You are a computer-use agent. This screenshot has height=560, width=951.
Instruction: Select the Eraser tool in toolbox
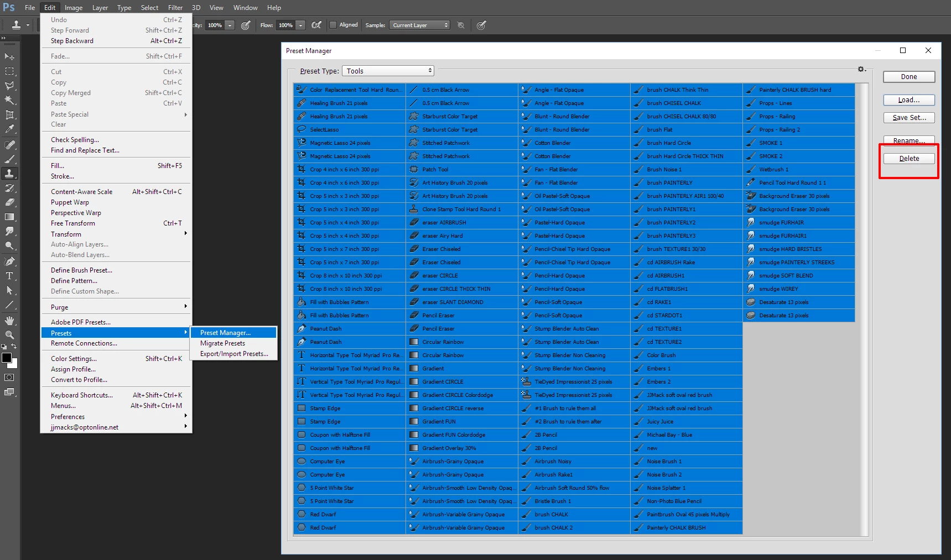[9, 202]
